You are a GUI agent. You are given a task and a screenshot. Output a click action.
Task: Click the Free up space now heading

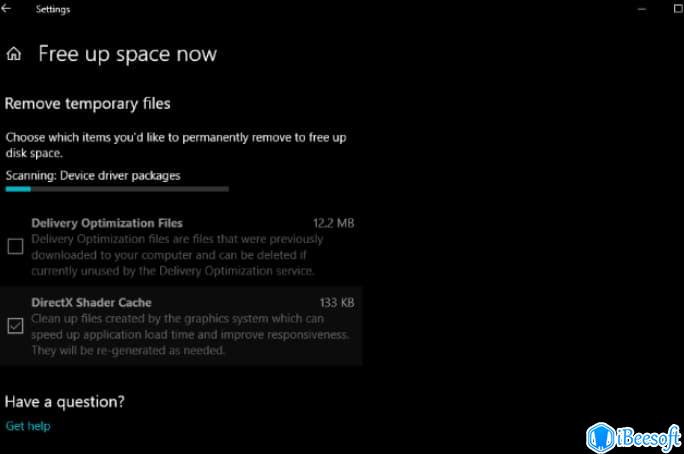point(127,54)
